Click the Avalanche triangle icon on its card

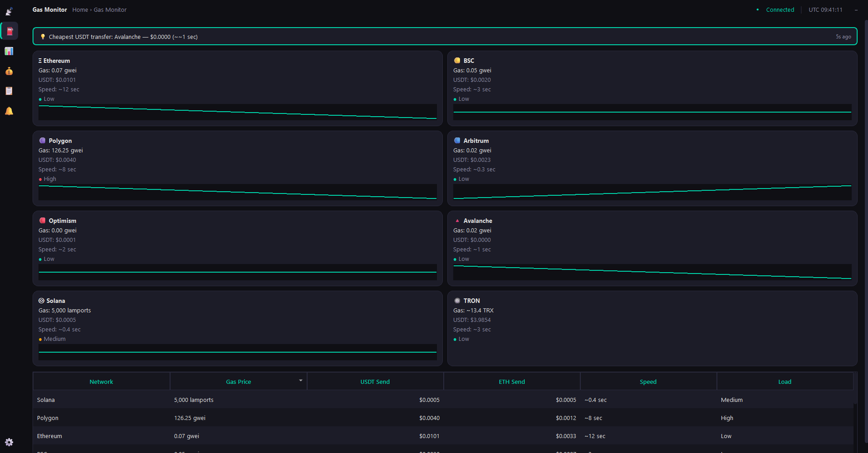coord(458,220)
